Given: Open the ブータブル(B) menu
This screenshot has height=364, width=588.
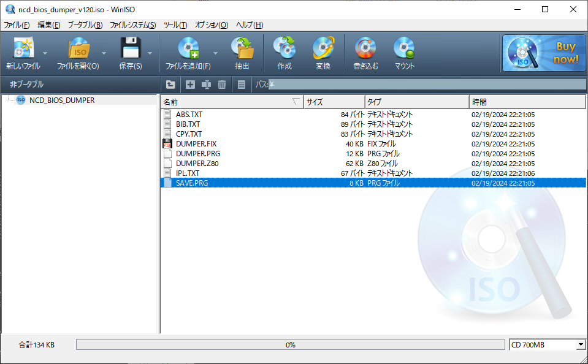Looking at the screenshot, I should [x=85, y=25].
